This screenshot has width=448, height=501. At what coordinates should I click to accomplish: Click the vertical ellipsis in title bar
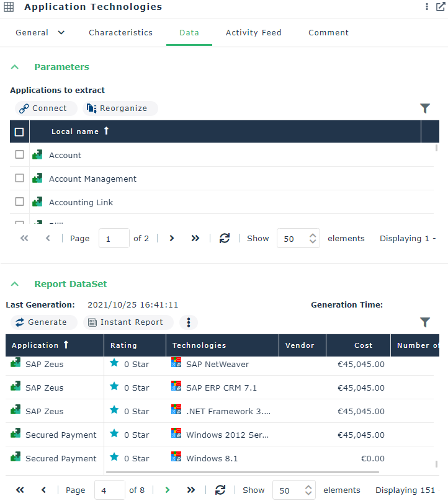427,7
